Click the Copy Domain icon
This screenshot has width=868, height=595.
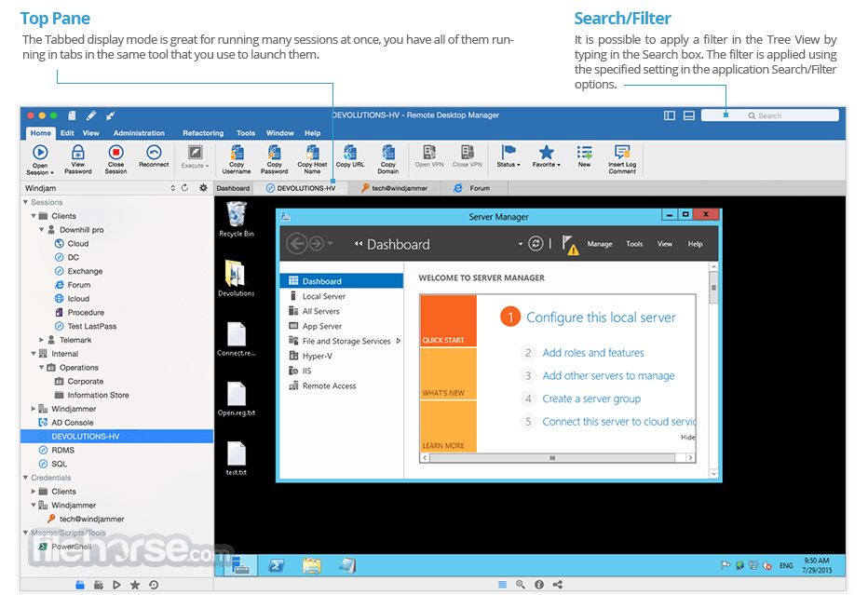(388, 152)
